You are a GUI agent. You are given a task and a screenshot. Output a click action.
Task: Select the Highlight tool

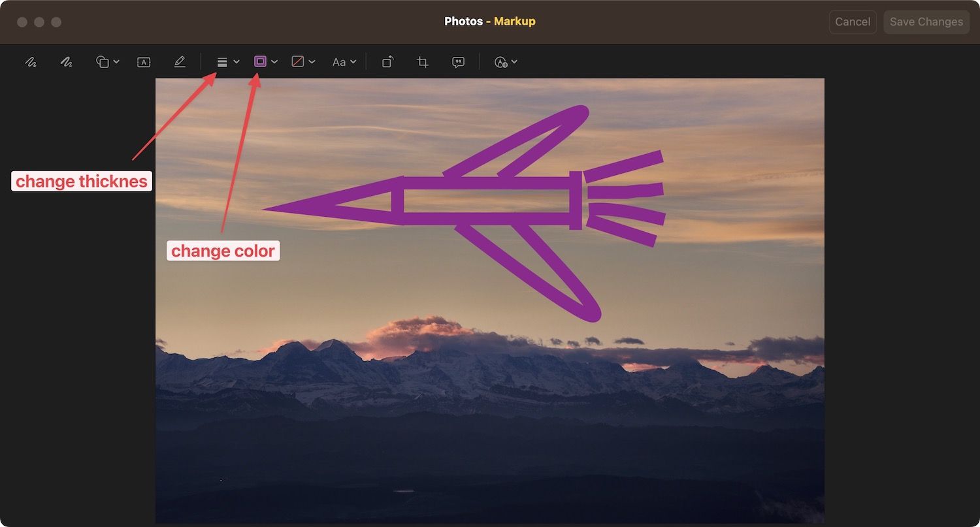(180, 61)
